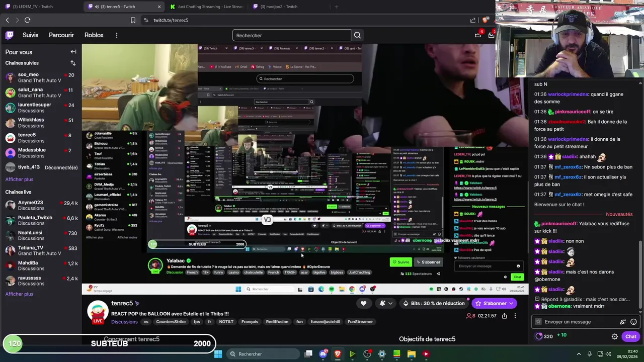Viewport: 644px width, 362px height.
Task: Open the Twitch home logo
Action: (x=10, y=35)
